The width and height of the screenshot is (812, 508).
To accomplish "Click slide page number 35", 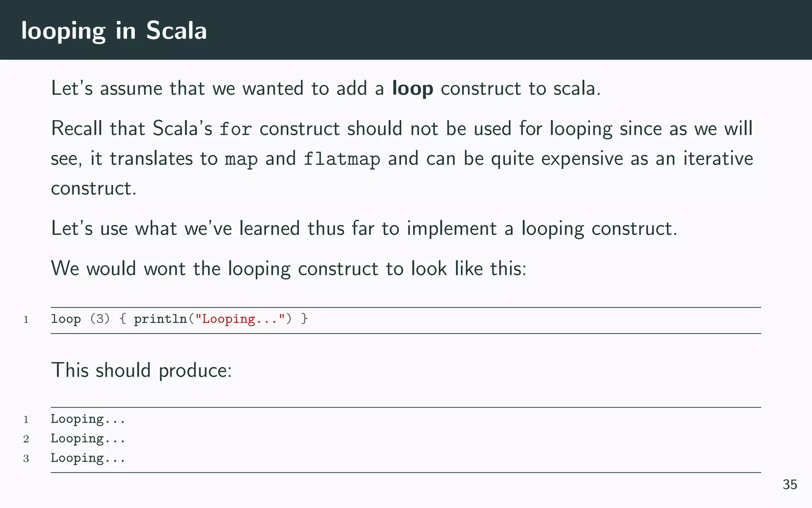I will (789, 485).
